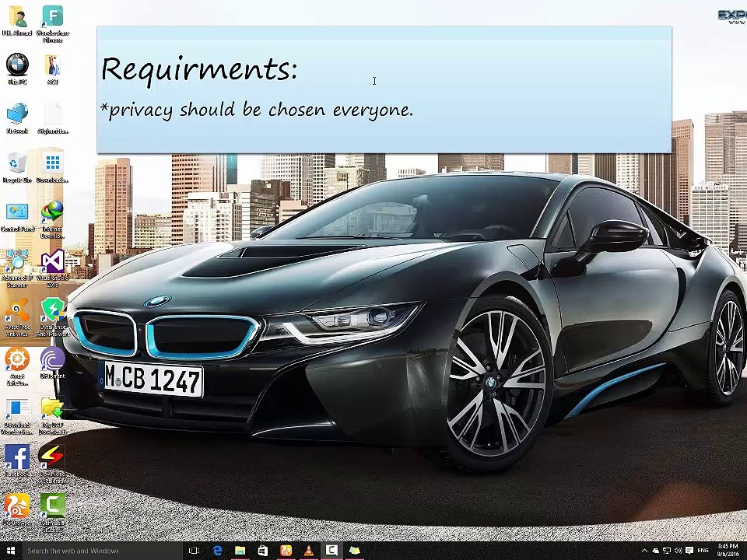Image resolution: width=747 pixels, height=560 pixels.
Task: Select Advanced IP Scanner shortcut
Action: click(x=17, y=268)
